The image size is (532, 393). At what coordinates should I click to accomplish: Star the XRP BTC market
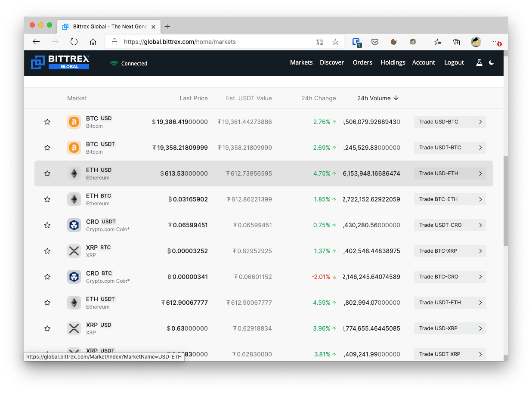(x=47, y=251)
